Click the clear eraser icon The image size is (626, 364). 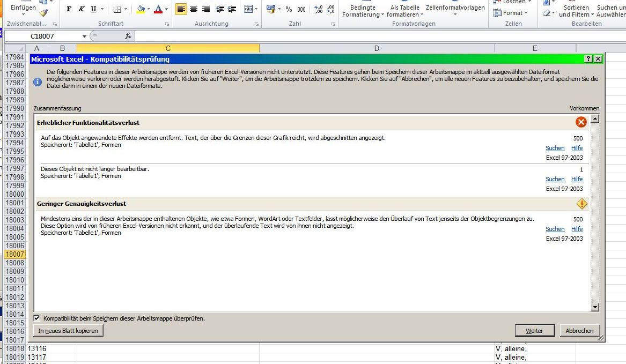(x=547, y=13)
